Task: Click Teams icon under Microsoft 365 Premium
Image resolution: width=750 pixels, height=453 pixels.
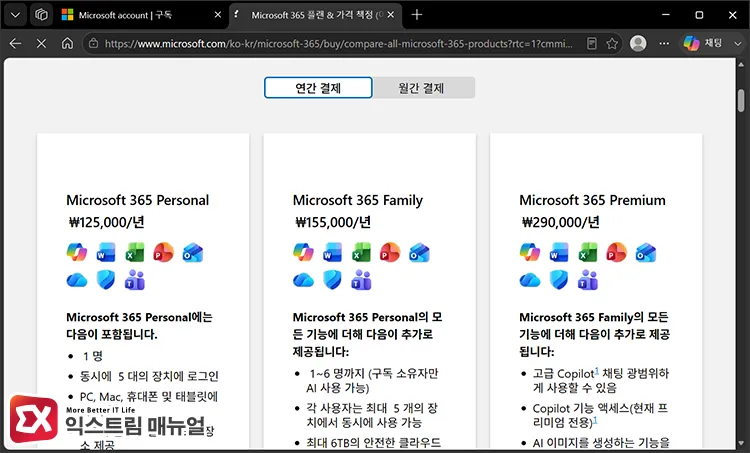Action: [x=588, y=280]
